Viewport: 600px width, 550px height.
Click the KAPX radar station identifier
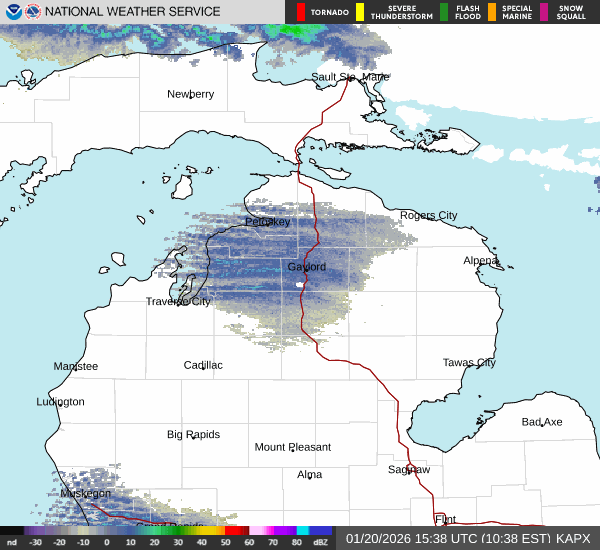[x=573, y=538]
